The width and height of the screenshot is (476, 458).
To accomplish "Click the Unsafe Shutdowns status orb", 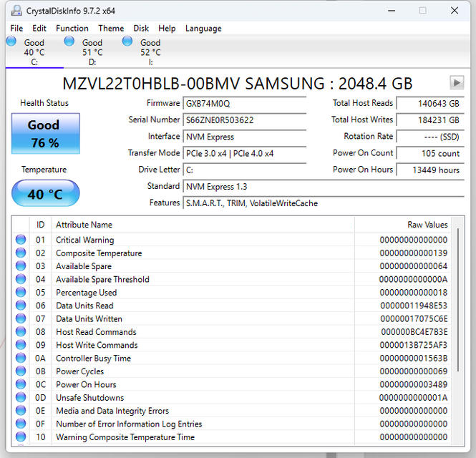I will click(21, 398).
